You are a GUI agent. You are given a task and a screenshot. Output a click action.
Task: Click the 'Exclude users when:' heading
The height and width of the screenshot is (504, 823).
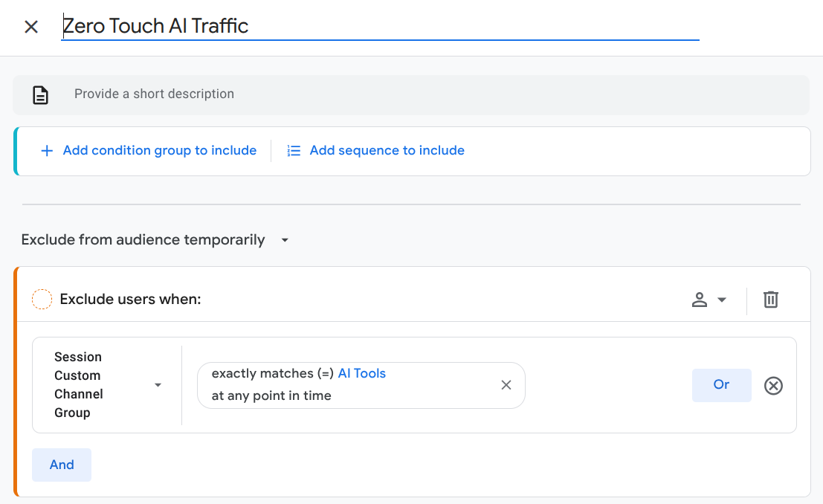[x=131, y=300]
